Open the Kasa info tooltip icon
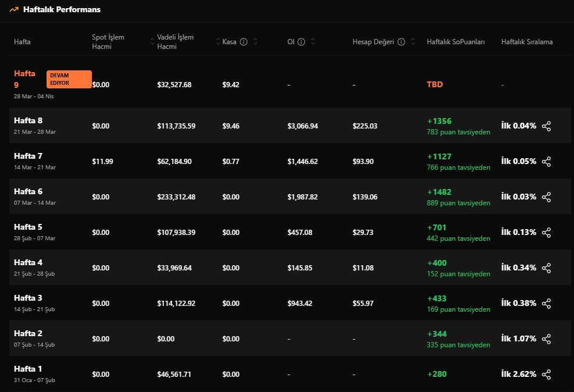Image resolution: width=574 pixels, height=392 pixels. pyautogui.click(x=244, y=42)
